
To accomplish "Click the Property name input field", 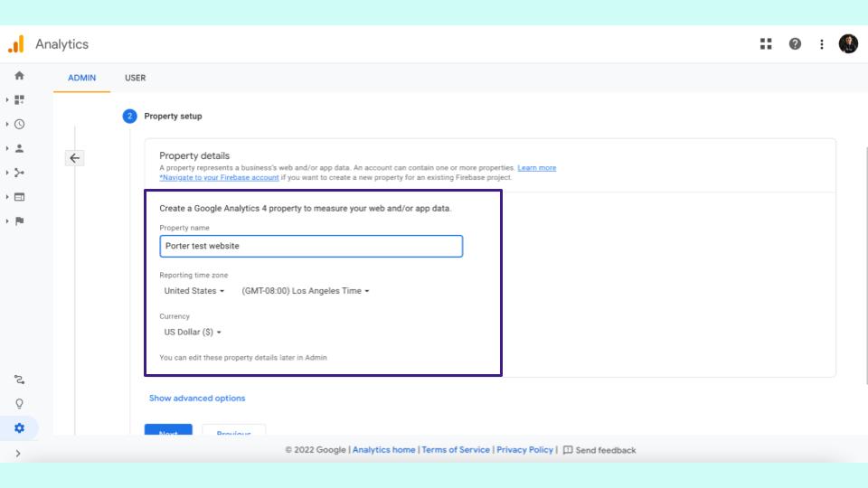I will click(x=311, y=246).
